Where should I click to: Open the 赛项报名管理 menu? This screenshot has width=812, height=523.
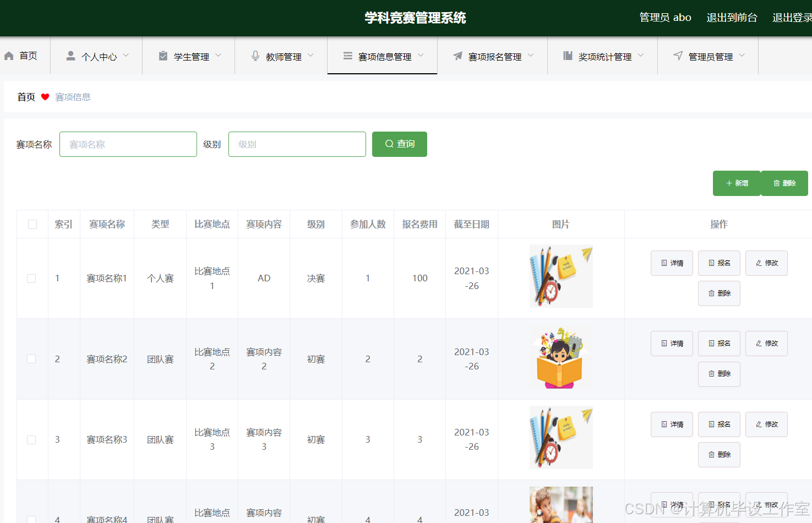tap(493, 56)
